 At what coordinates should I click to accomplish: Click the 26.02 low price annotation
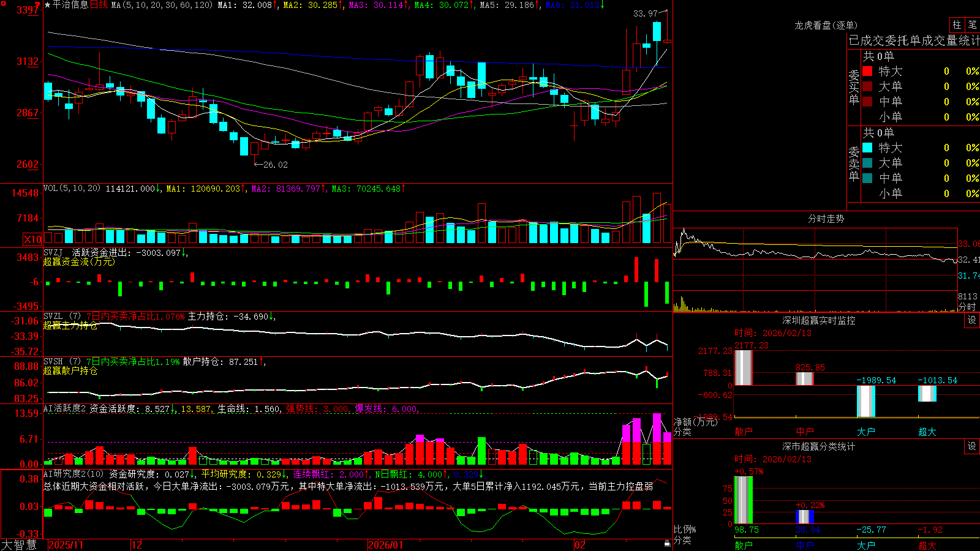pos(275,165)
